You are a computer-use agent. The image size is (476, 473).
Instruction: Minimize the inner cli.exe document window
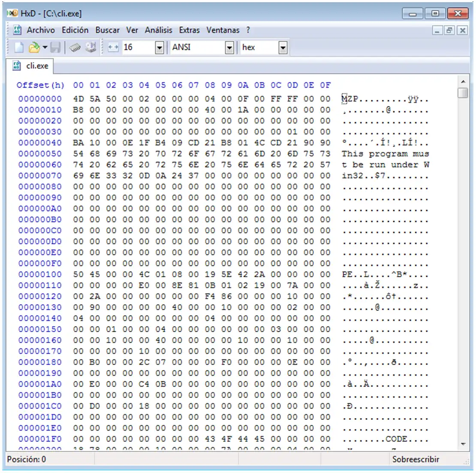[x=437, y=30]
